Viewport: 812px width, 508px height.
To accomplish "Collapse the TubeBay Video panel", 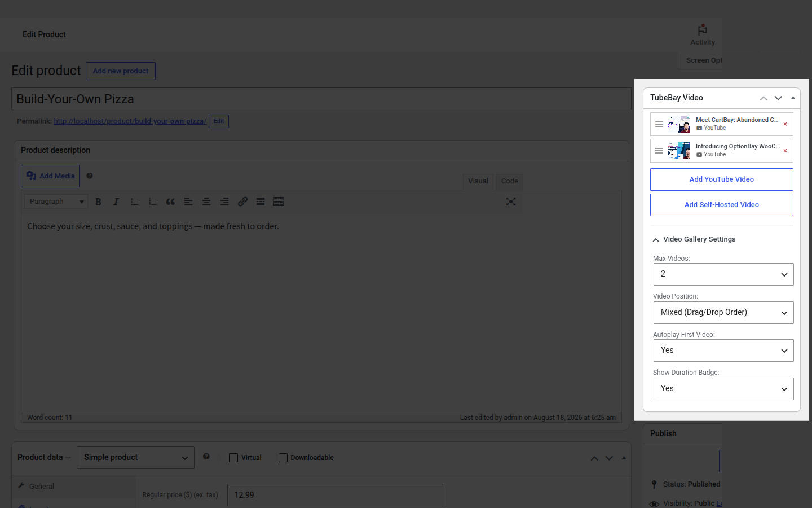I will tap(793, 98).
